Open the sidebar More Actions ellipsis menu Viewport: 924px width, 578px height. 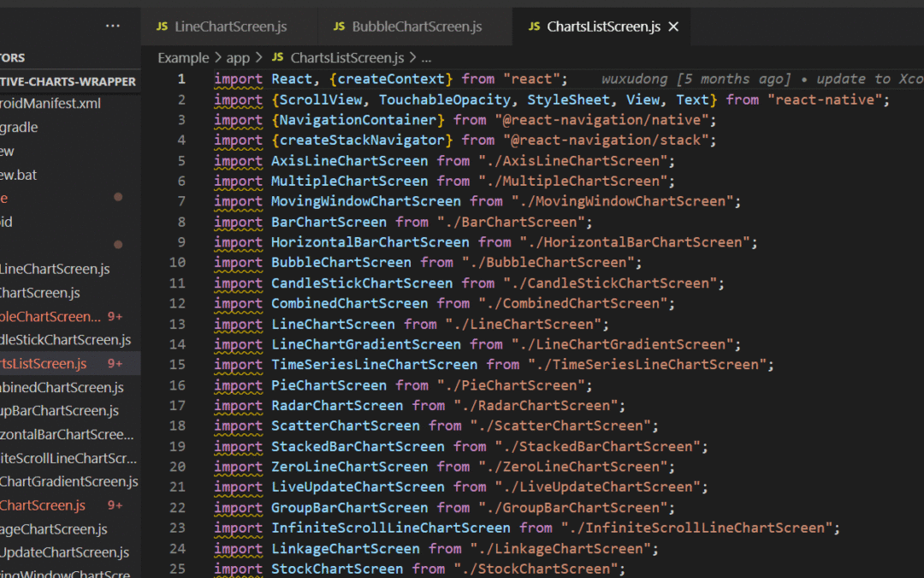[113, 26]
